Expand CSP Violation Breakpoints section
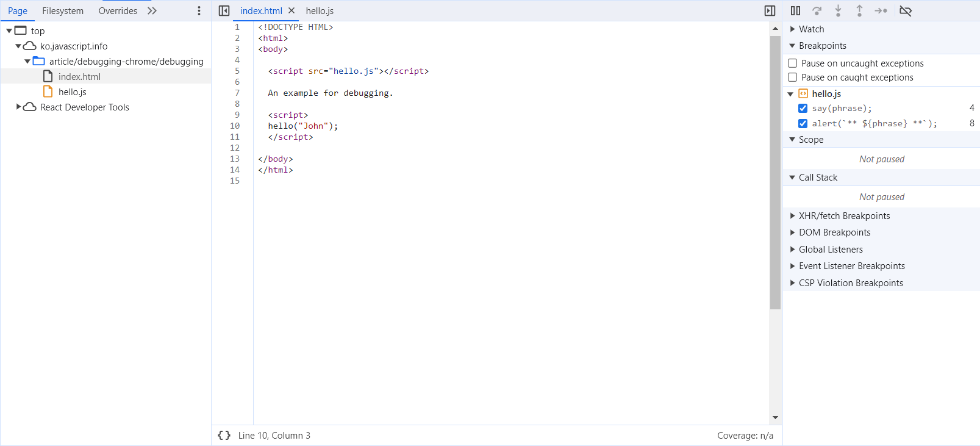980x446 pixels. click(793, 283)
